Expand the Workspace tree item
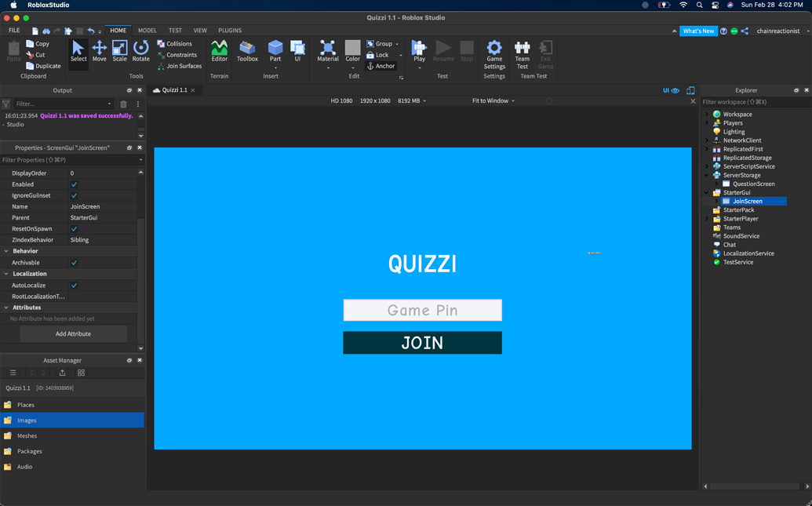 click(x=705, y=114)
